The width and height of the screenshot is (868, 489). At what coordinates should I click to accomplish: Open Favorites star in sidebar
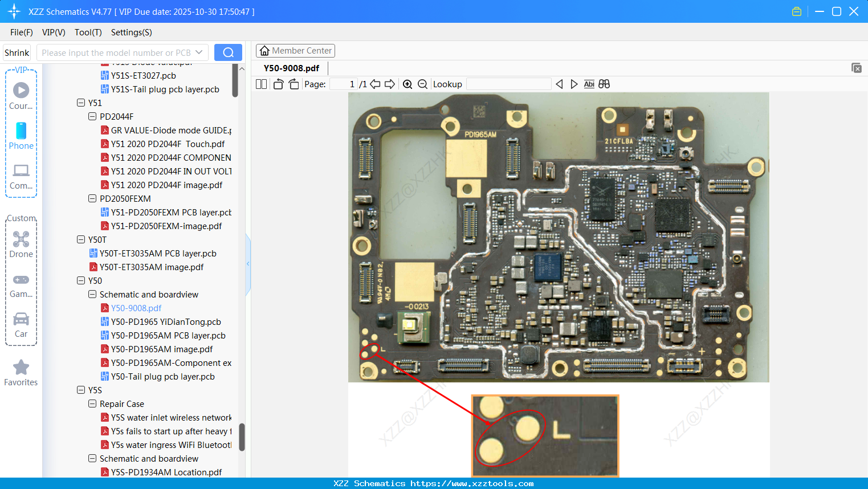click(21, 373)
